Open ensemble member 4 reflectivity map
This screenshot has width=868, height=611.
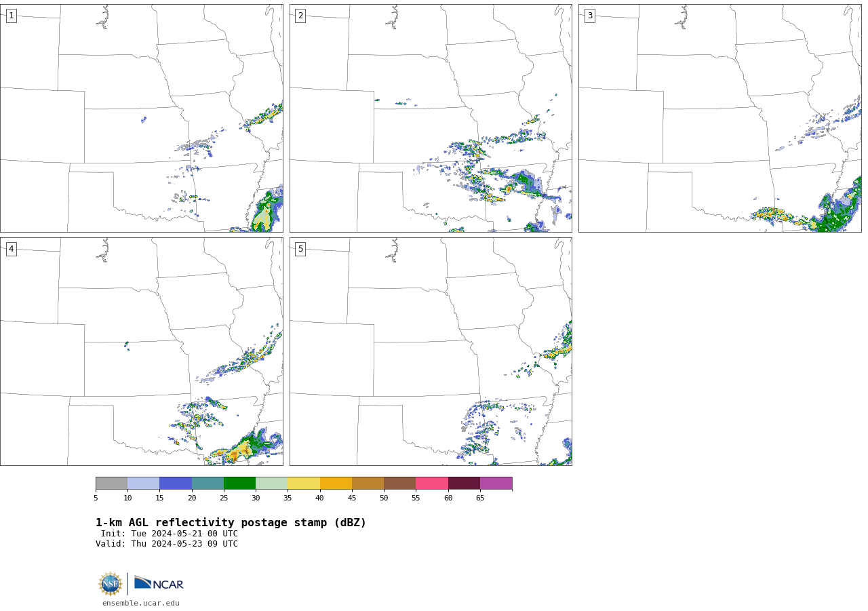click(x=142, y=351)
